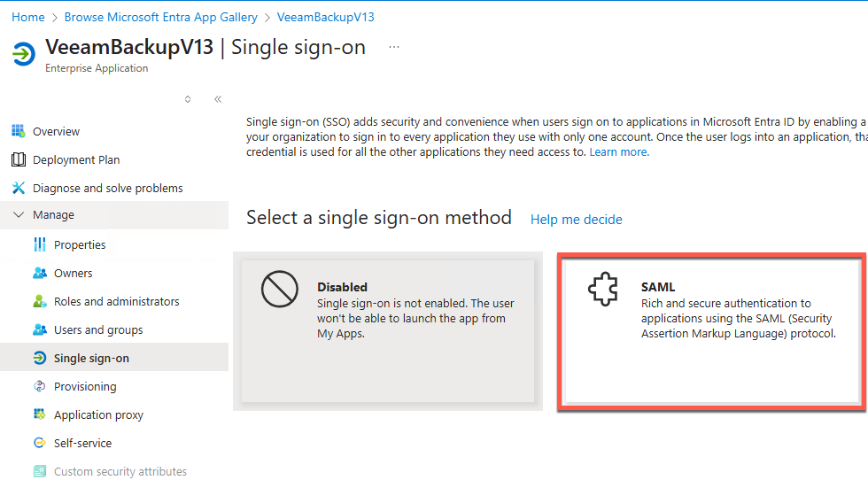Select Single sign-on in sidebar
Screen dimensions: 868x480
91,358
